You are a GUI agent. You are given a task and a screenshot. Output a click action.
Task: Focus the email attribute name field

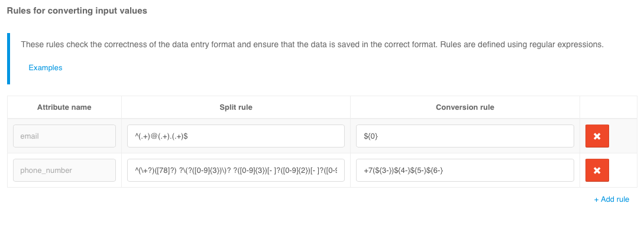(64, 136)
